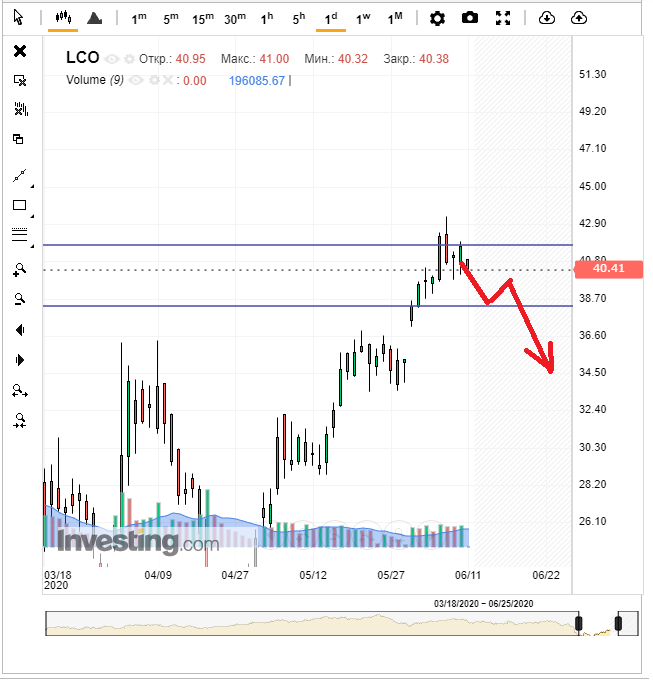Expand rectangle tool options arrow
Viewport: 653px width, 698px height.
pyautogui.click(x=32, y=216)
